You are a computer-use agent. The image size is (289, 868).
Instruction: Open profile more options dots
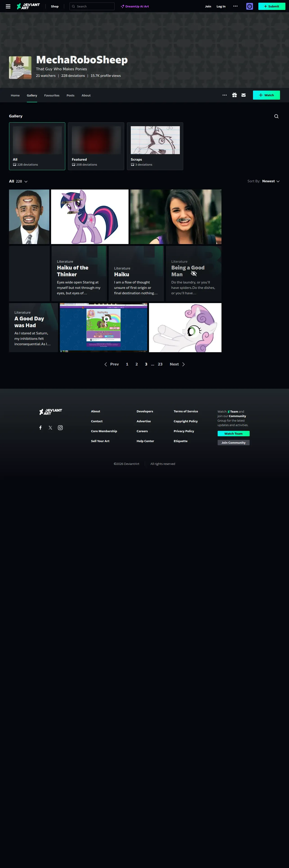225,95
